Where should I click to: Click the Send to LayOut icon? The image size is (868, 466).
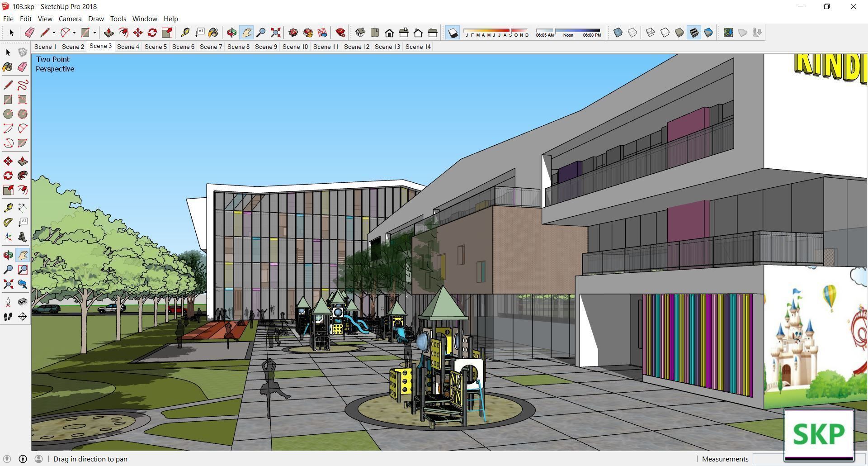point(322,33)
